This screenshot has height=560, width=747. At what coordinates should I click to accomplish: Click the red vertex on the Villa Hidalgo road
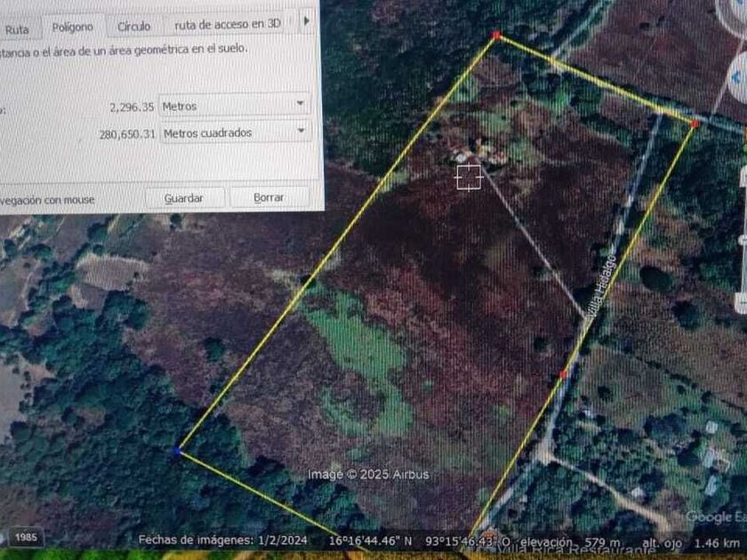(x=563, y=374)
